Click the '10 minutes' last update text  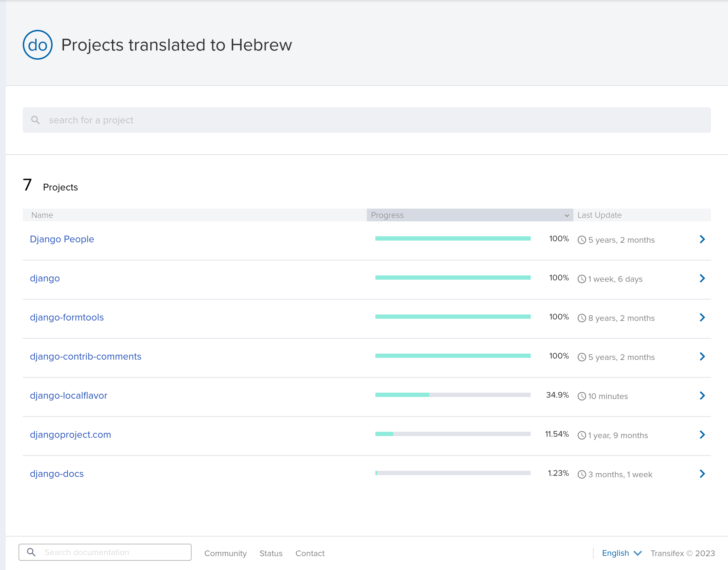(608, 396)
